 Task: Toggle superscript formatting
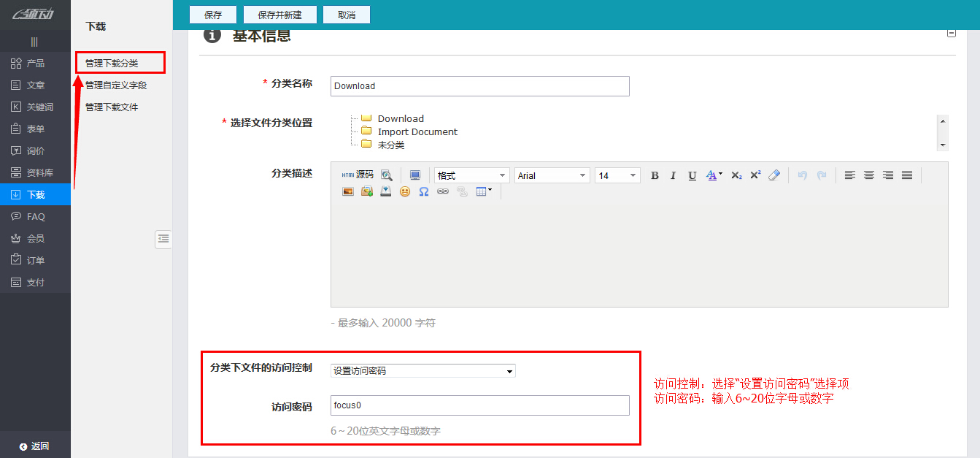tap(754, 175)
